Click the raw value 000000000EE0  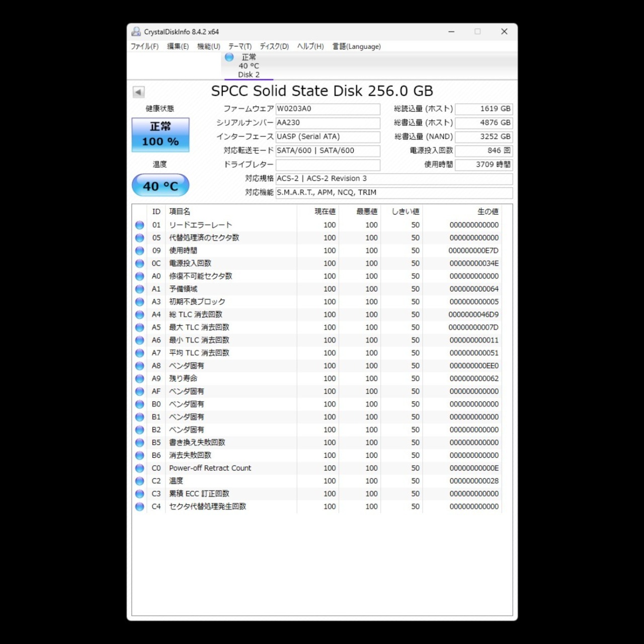pos(474,366)
